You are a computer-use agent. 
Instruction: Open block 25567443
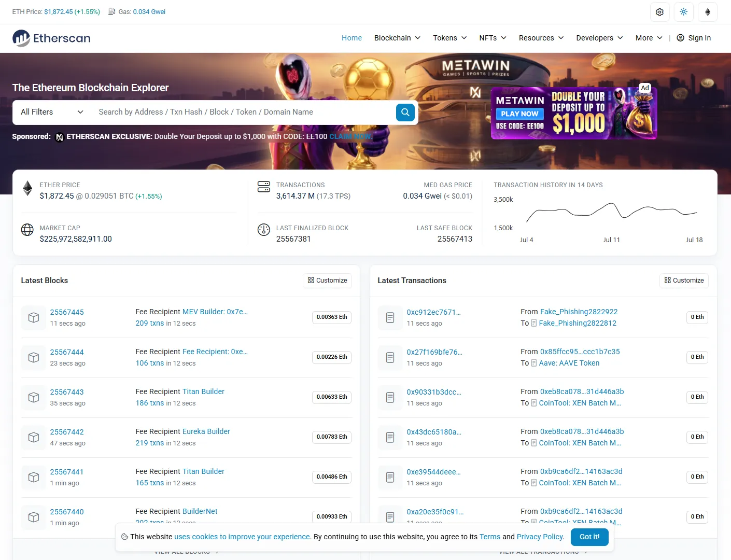(67, 392)
